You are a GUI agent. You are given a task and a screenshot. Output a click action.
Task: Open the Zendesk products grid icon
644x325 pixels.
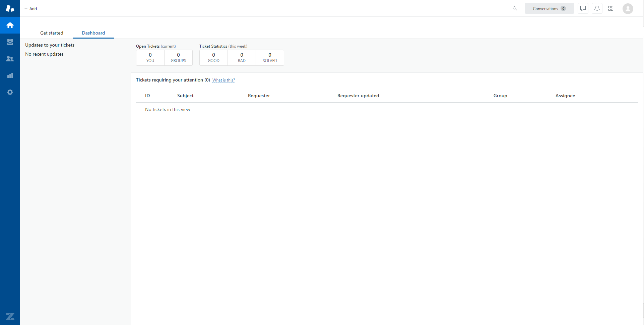tap(611, 8)
